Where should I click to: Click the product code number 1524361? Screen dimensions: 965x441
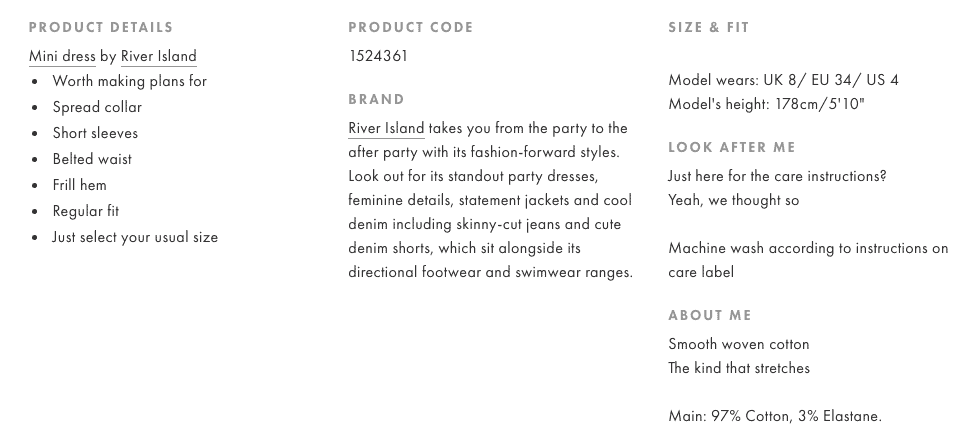[x=378, y=56]
